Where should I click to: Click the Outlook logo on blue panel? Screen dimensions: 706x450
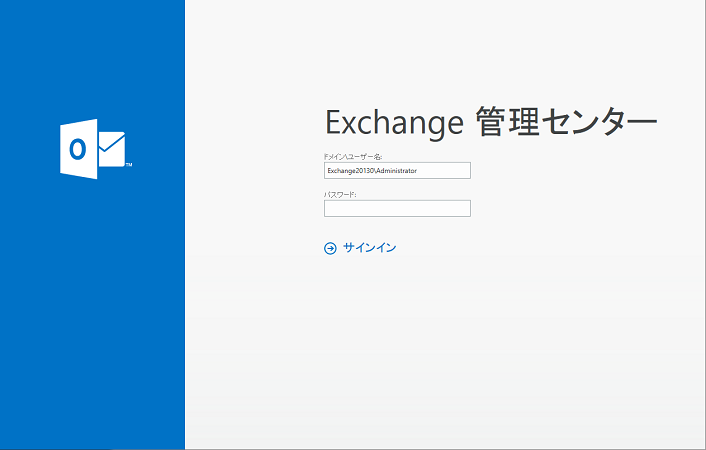click(95, 149)
